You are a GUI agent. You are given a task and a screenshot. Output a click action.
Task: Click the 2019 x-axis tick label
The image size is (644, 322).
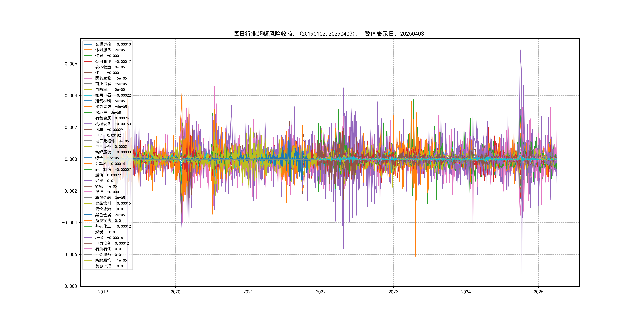[103, 292]
